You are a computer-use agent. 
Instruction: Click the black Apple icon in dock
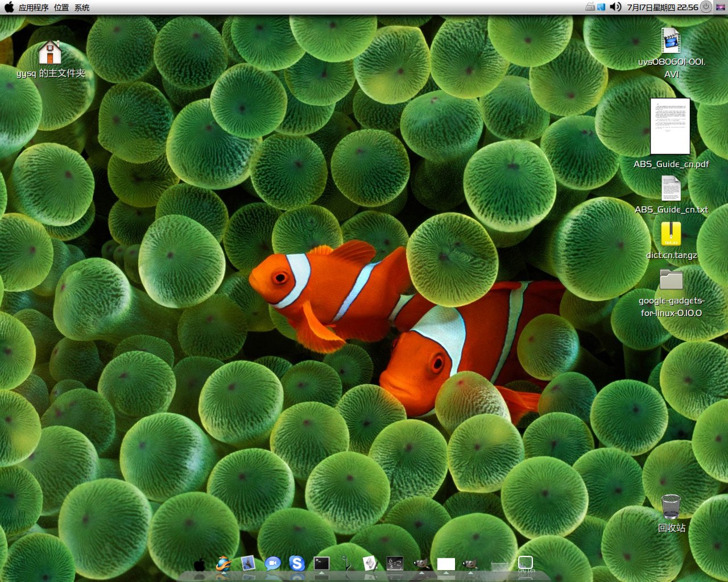[199, 564]
